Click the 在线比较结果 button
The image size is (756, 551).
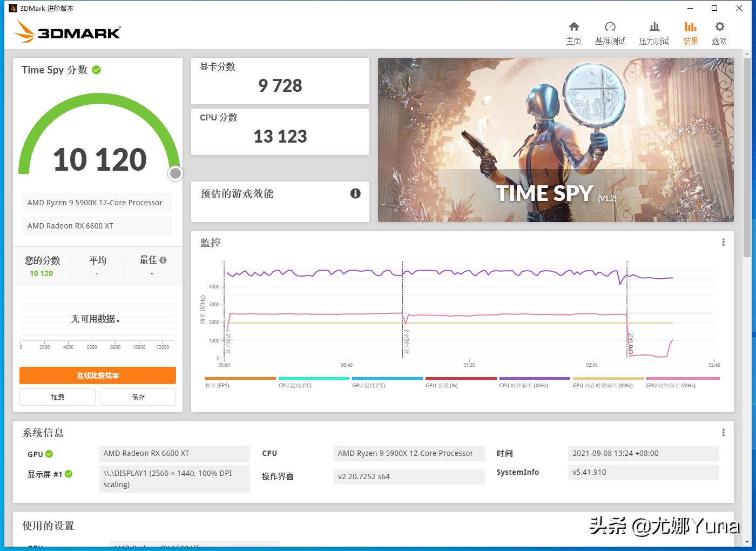click(x=97, y=375)
